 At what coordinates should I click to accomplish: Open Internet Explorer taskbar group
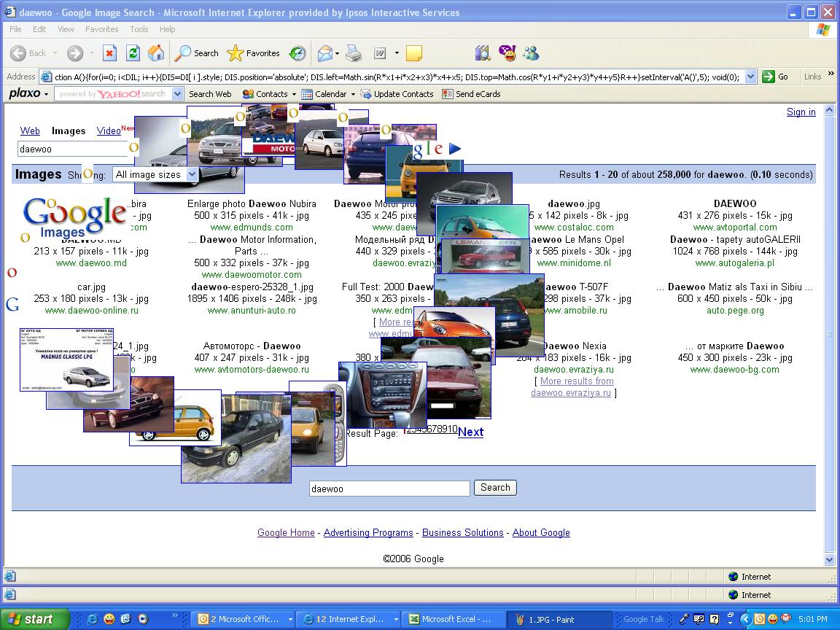click(x=350, y=619)
